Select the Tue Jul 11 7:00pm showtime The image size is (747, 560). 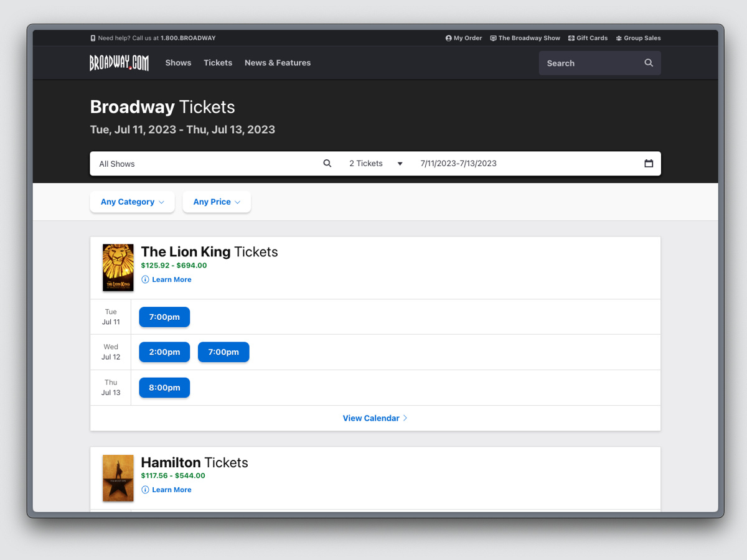pos(164,317)
